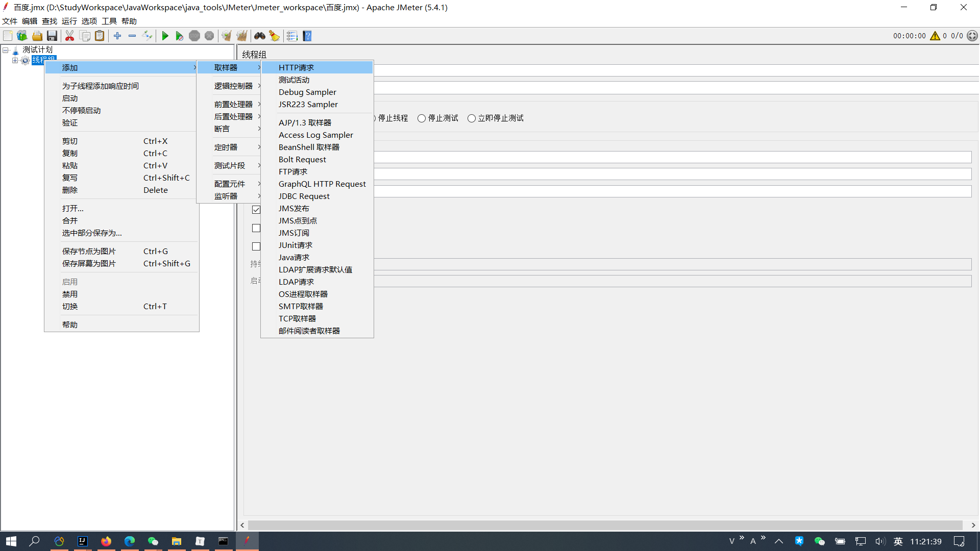This screenshot has height=551, width=980.
Task: Click the Collapse All minus icon
Action: point(132,36)
